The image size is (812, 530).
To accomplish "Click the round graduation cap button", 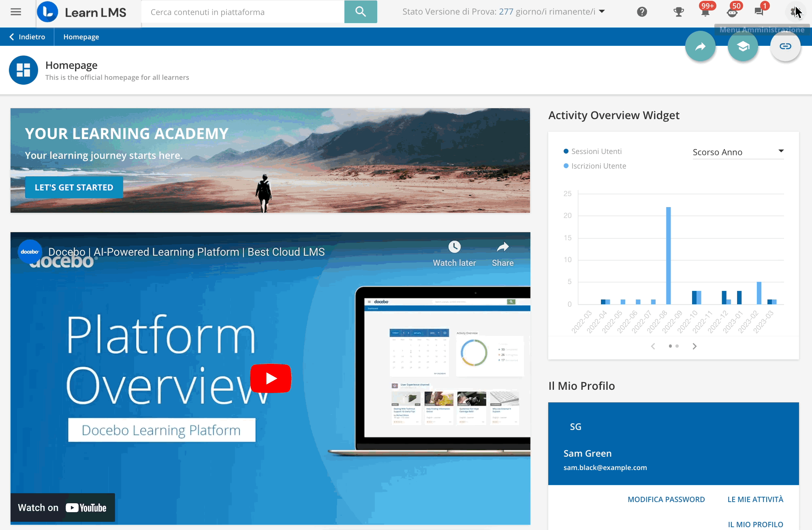I will click(743, 46).
